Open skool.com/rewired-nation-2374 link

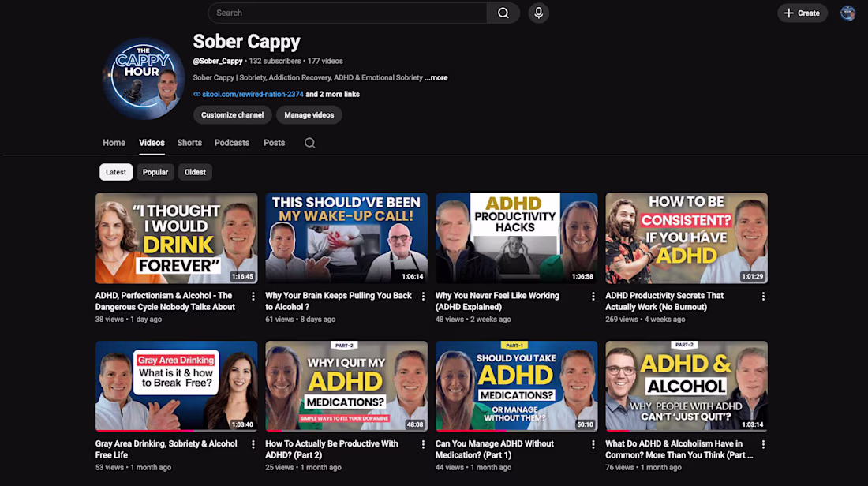(253, 94)
